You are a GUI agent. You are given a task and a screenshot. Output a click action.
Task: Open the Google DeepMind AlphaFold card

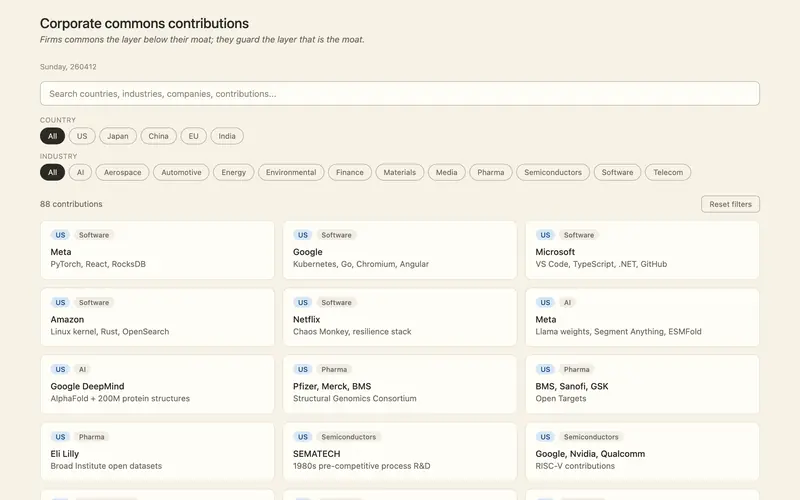click(157, 384)
